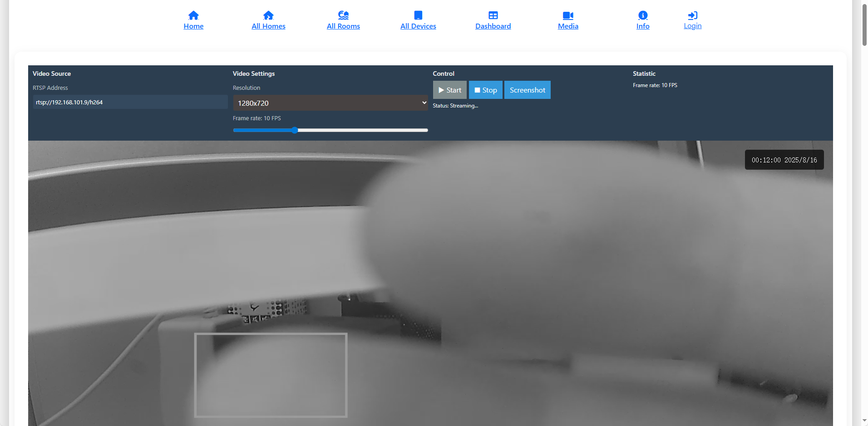
Task: Take a Screenshot of the stream
Action: tap(527, 90)
